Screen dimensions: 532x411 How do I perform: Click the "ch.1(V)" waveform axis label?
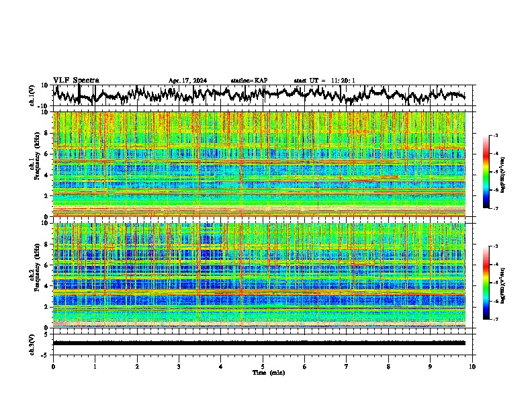(32, 95)
